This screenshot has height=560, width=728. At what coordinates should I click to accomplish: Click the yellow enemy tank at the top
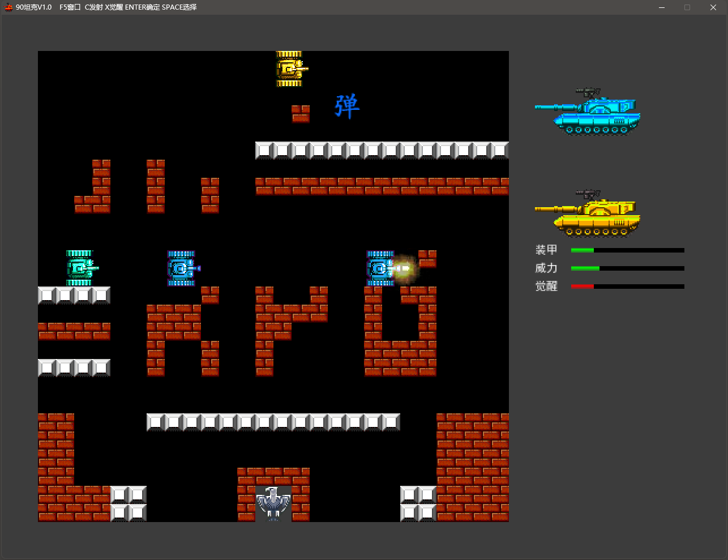tap(292, 69)
